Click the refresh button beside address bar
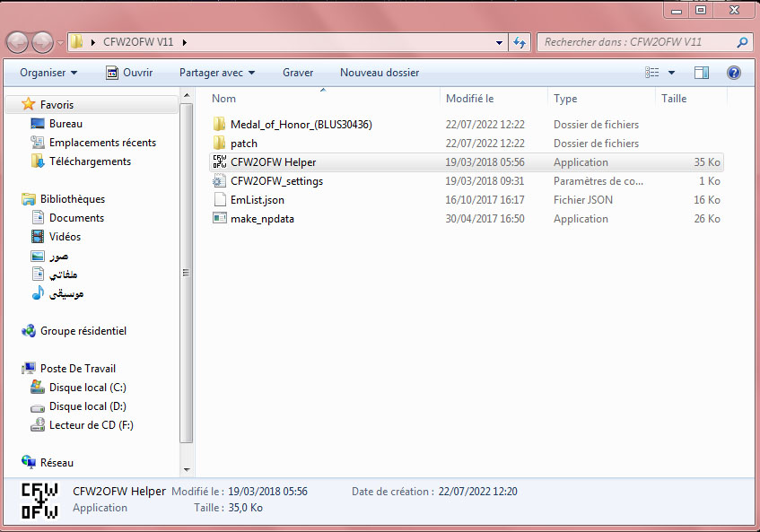This screenshot has width=760, height=532. pos(520,42)
